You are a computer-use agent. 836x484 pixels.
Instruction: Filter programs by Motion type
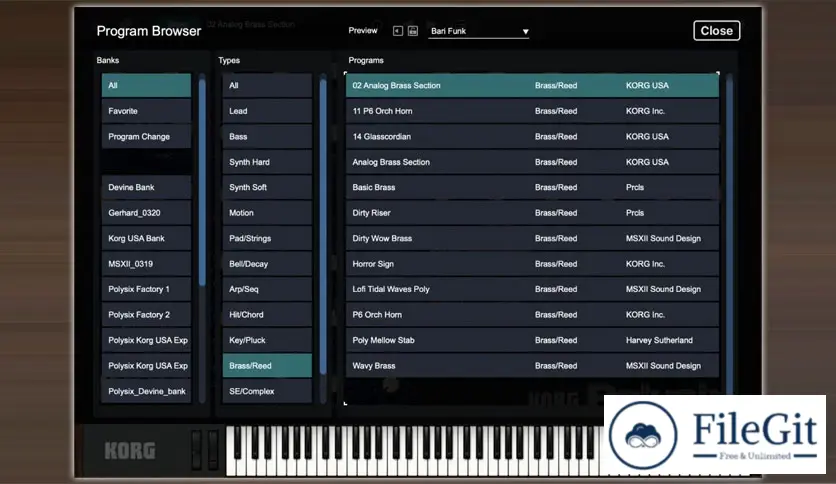pos(267,213)
